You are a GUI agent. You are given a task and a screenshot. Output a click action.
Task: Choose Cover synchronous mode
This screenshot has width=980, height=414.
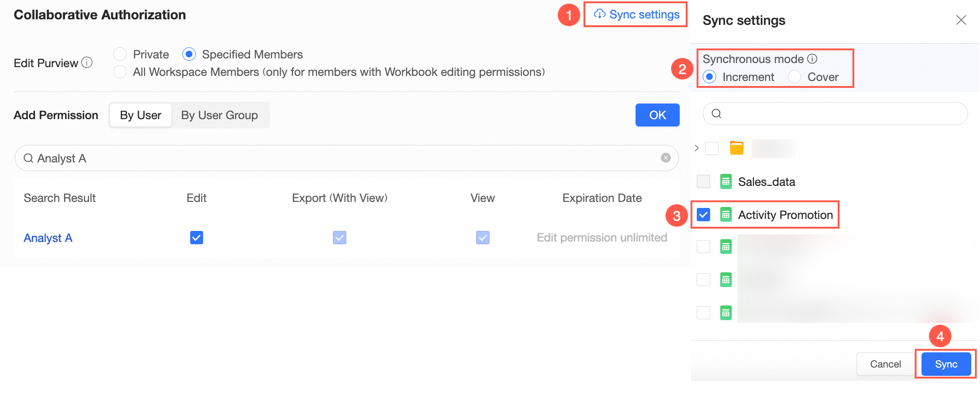(794, 77)
